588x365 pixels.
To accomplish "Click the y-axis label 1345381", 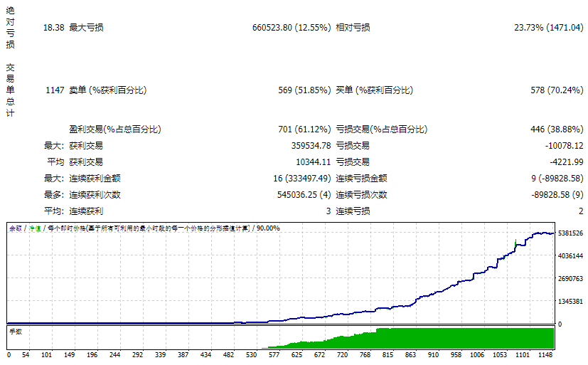I will (x=570, y=301).
